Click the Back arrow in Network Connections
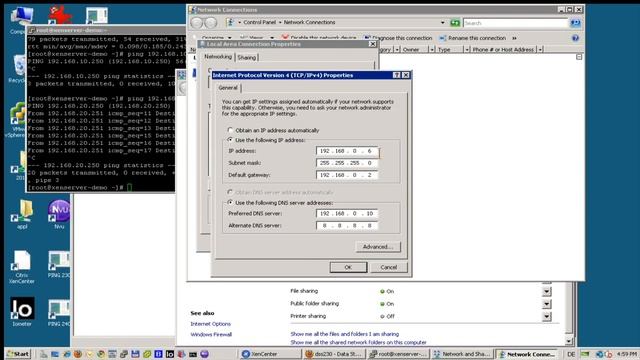The image size is (640, 360). (197, 23)
